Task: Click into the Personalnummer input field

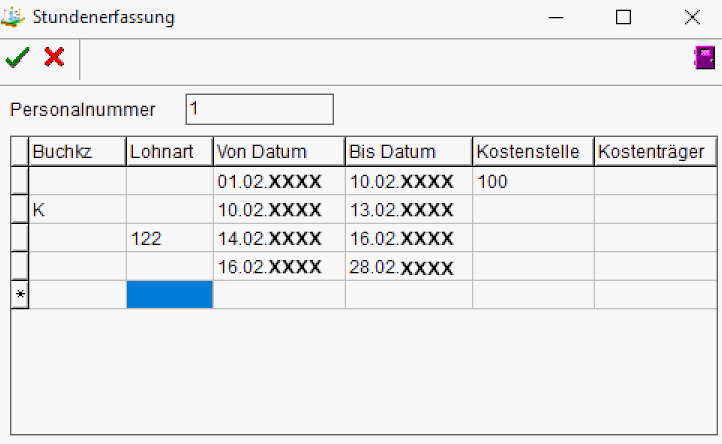Action: coord(259,109)
